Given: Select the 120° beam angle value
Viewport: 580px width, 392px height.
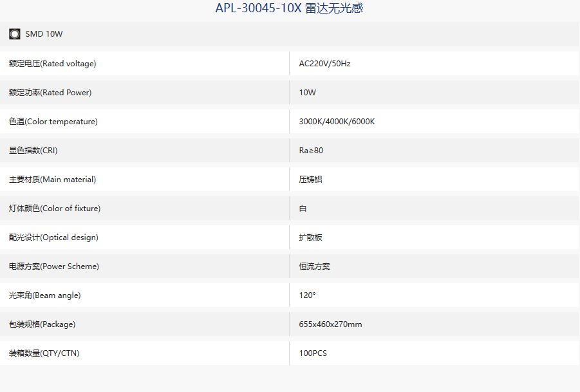Looking at the screenshot, I should coord(308,295).
